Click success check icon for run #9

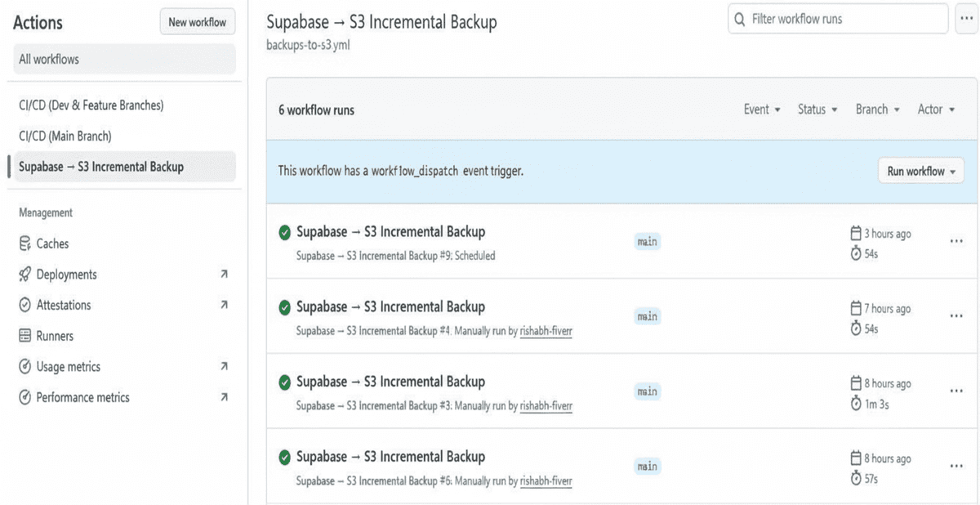[284, 232]
